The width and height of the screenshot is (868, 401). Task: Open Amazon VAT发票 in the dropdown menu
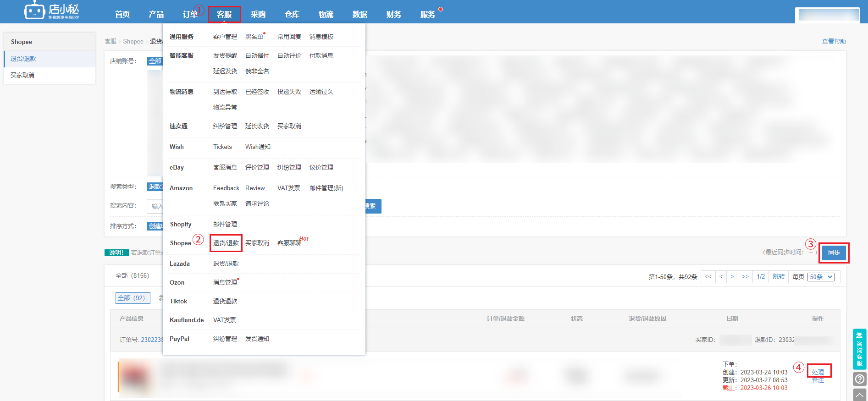click(289, 188)
